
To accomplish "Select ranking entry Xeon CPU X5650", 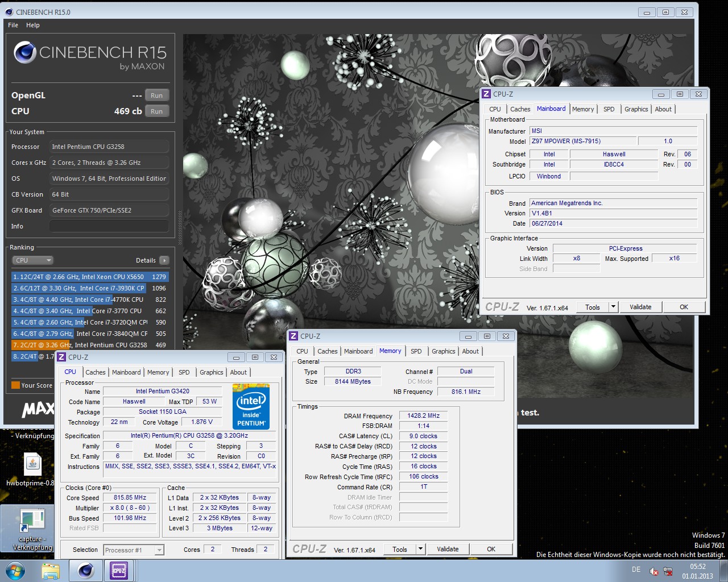I will [90, 277].
